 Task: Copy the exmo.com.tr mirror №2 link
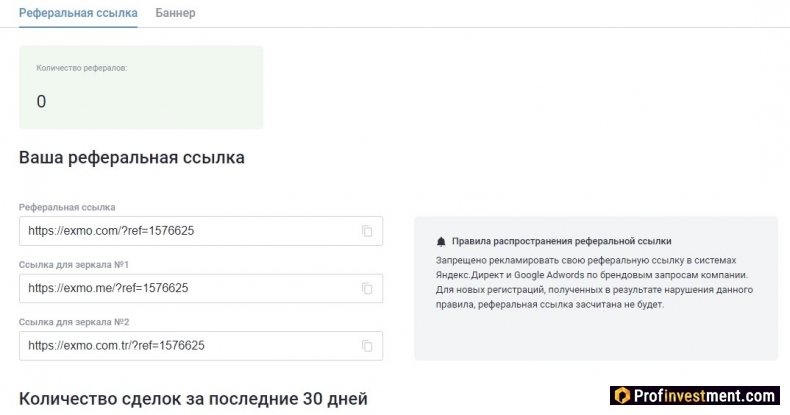[367, 346]
